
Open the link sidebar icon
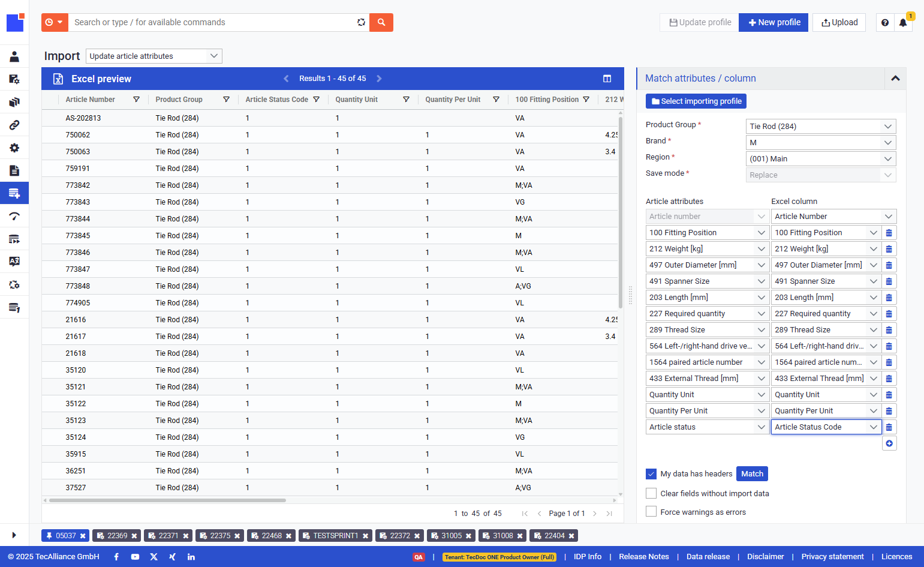(x=14, y=125)
